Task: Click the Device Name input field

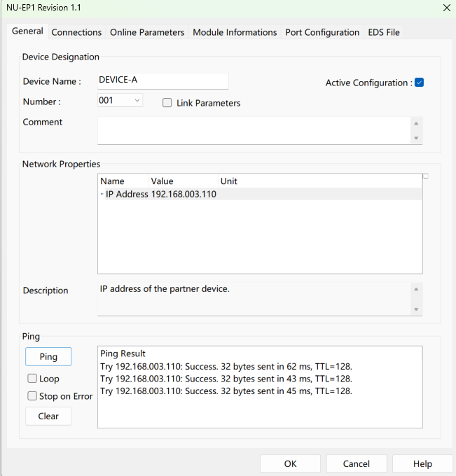Action: point(163,80)
